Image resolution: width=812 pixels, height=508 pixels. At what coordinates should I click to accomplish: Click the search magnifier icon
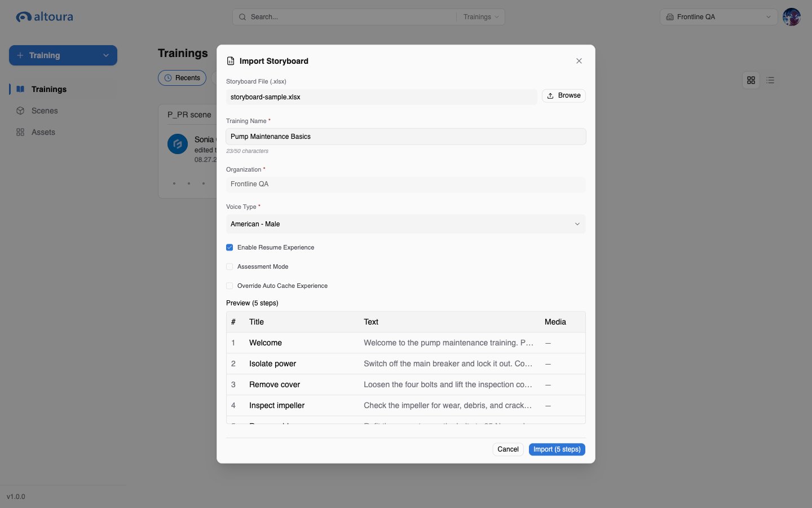[x=242, y=17]
